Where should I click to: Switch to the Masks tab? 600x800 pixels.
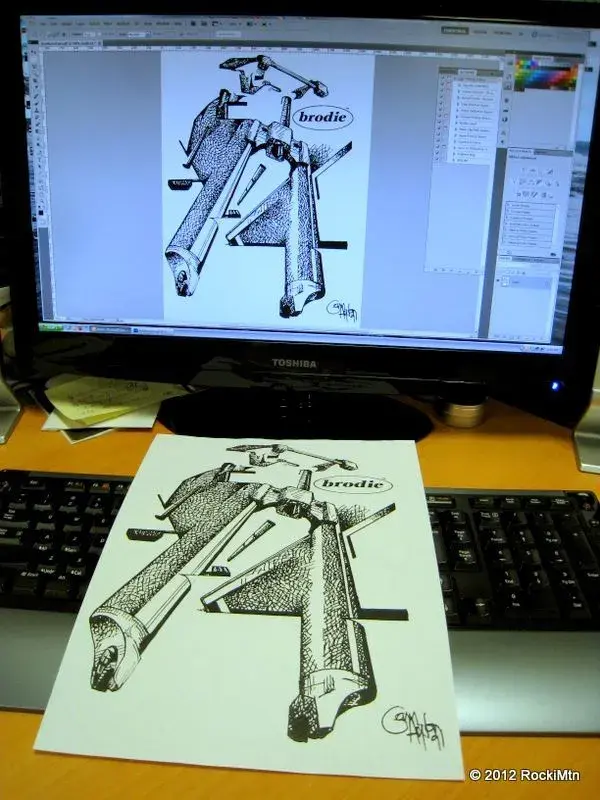(540, 153)
